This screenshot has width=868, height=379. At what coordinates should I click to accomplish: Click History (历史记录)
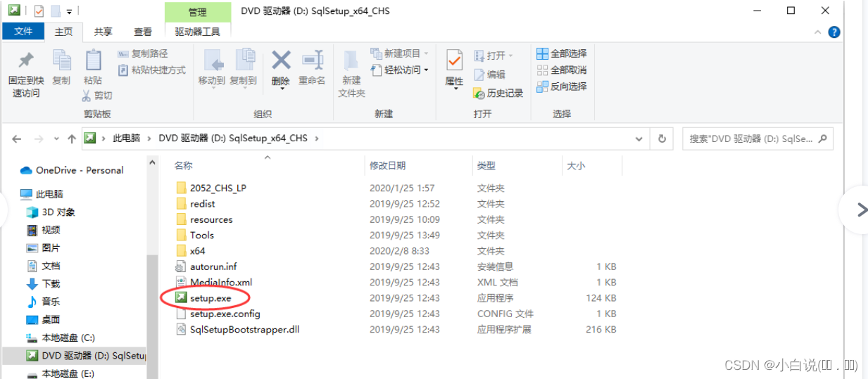[x=498, y=93]
